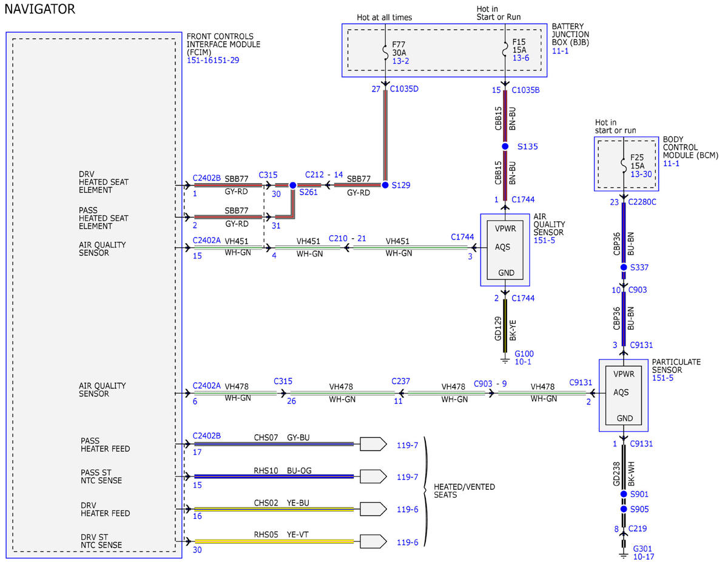Click C1744 link at sensor pin 3

pyautogui.click(x=462, y=237)
